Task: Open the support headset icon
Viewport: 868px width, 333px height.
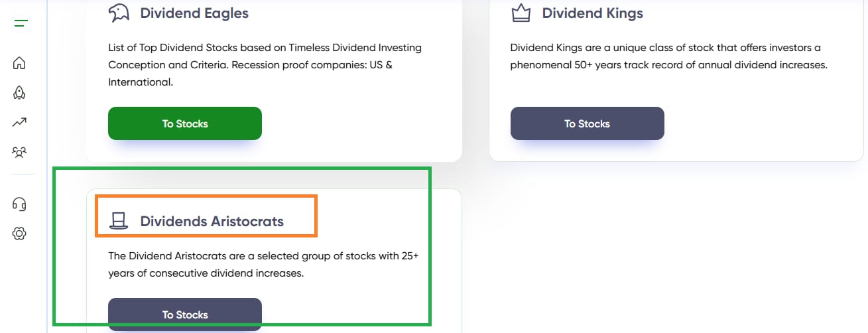Action: click(x=19, y=204)
